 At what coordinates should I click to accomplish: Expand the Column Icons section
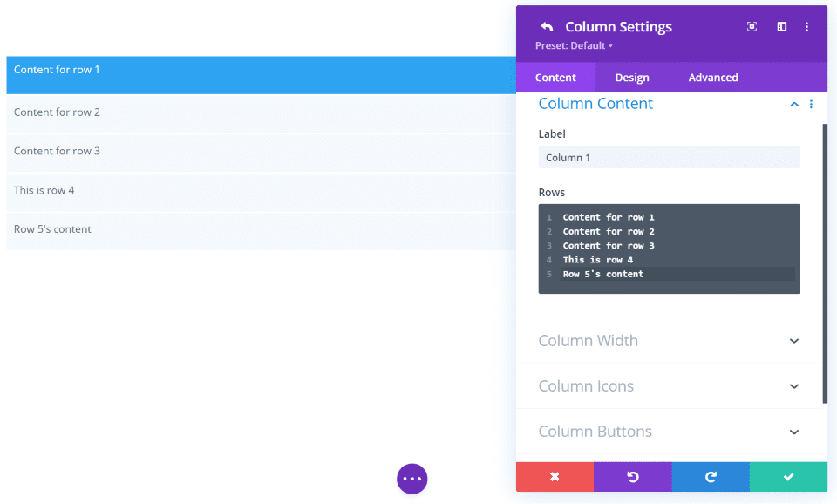click(793, 385)
